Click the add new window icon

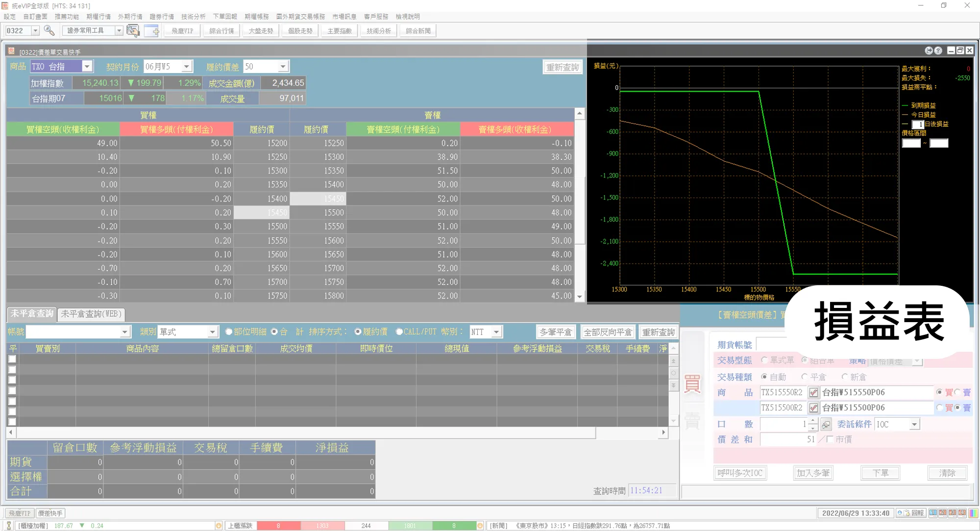[x=152, y=30]
